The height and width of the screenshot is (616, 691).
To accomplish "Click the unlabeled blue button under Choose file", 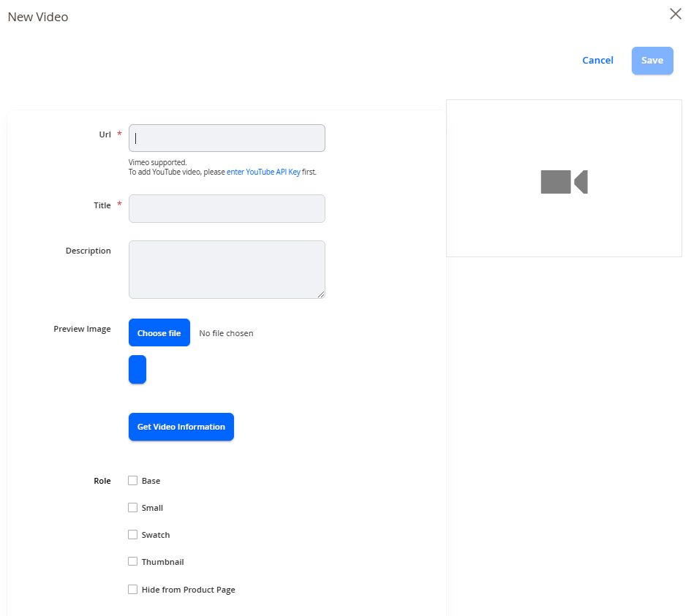I will (137, 370).
